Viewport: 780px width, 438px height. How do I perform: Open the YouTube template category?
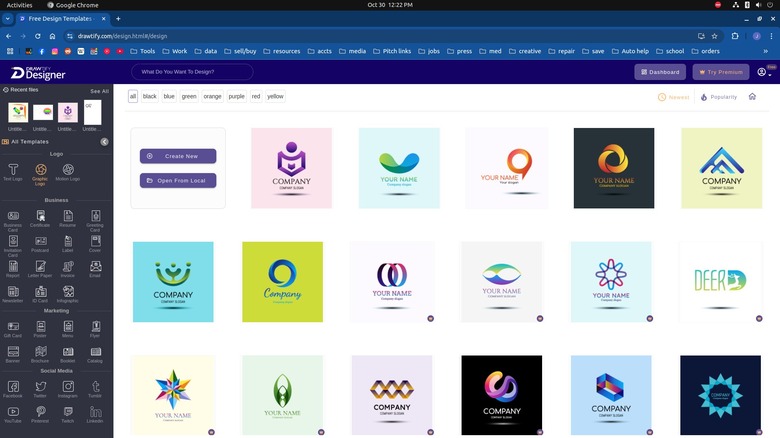(13, 412)
